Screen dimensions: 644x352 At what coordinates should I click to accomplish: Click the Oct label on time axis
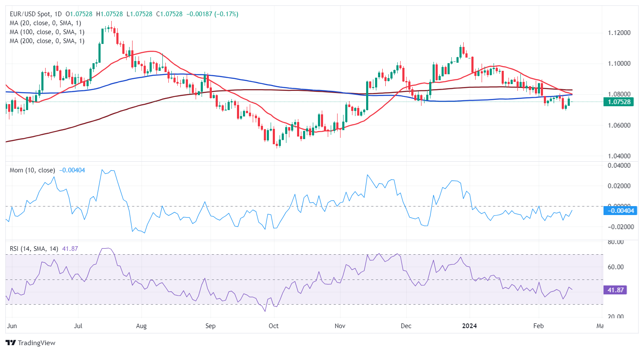[274, 326]
